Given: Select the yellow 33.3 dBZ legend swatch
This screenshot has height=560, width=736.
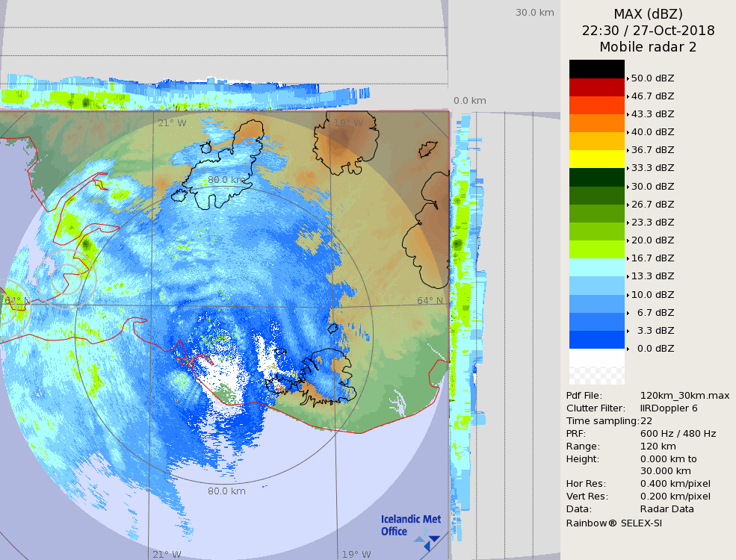Looking at the screenshot, I should (x=596, y=159).
